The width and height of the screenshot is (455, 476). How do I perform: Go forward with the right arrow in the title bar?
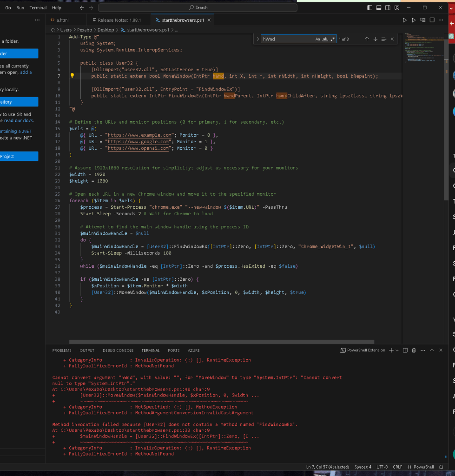(x=91, y=7)
